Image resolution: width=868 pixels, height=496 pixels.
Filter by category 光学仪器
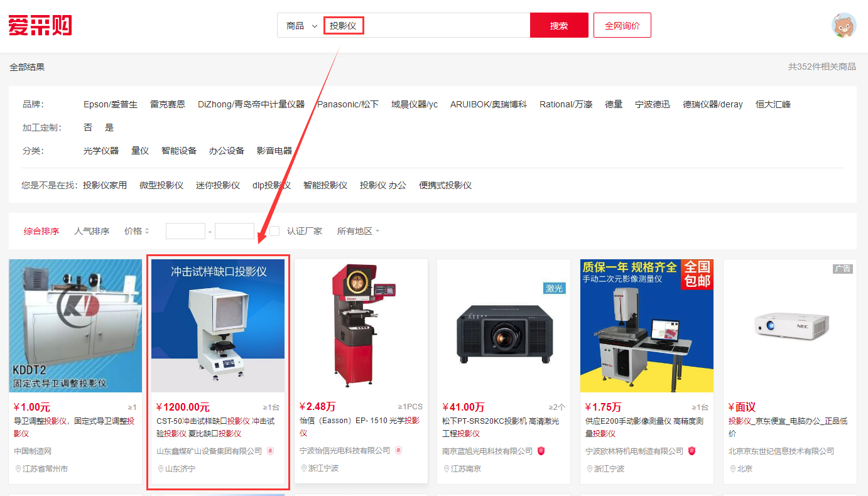[x=101, y=151]
